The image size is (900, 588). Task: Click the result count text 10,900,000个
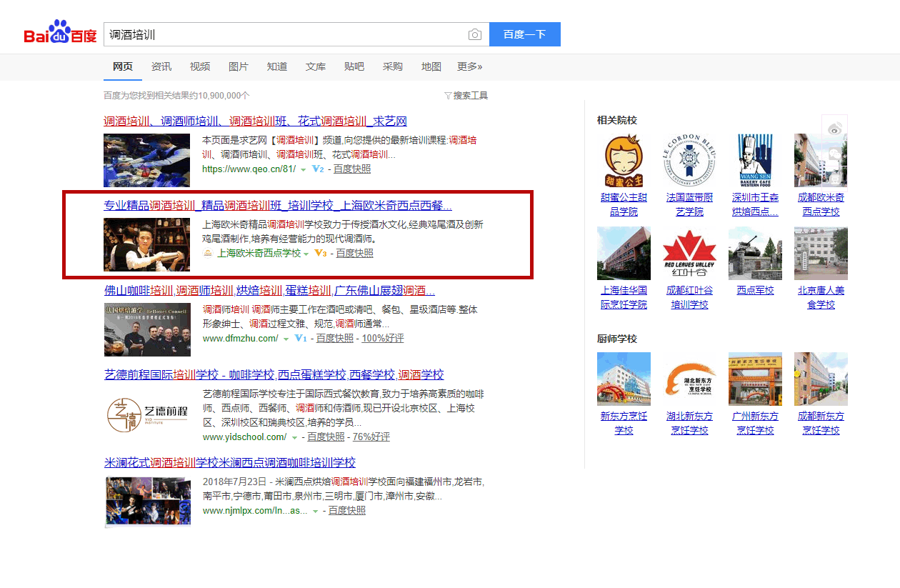click(224, 95)
